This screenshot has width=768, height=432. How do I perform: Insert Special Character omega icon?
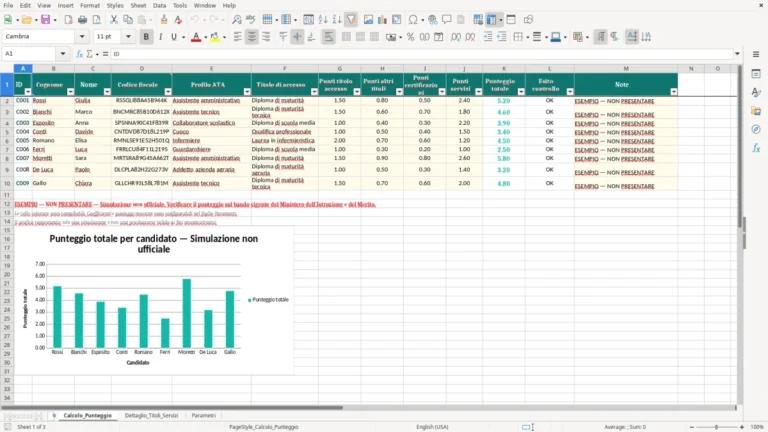tap(413, 20)
